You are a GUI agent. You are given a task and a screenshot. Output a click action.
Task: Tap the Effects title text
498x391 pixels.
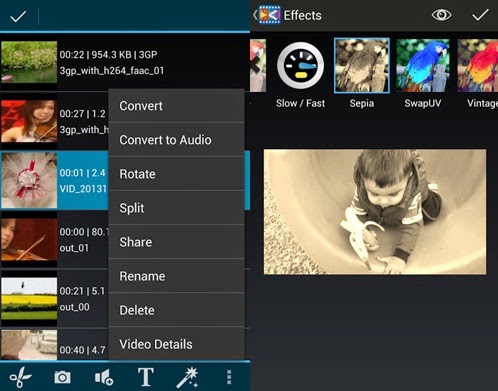303,15
